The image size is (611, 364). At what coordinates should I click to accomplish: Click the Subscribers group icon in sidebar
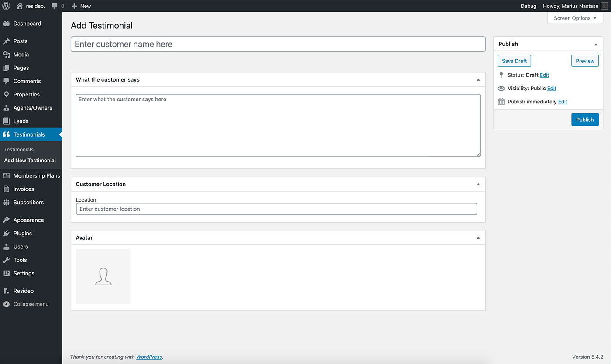click(7, 203)
